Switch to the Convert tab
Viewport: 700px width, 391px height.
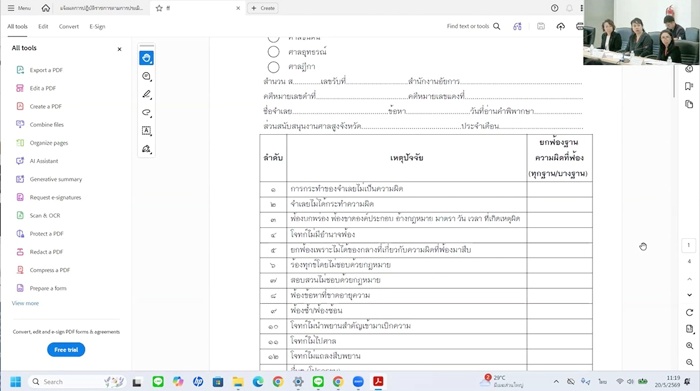coord(69,27)
